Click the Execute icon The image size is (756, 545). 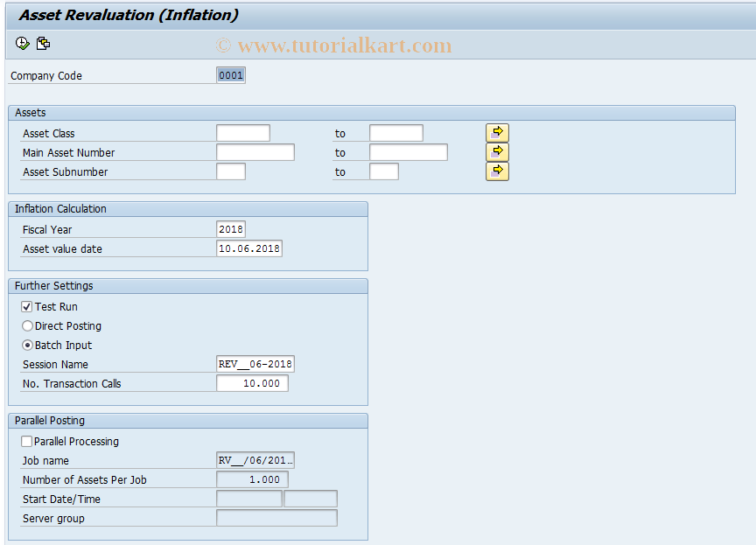[22, 43]
